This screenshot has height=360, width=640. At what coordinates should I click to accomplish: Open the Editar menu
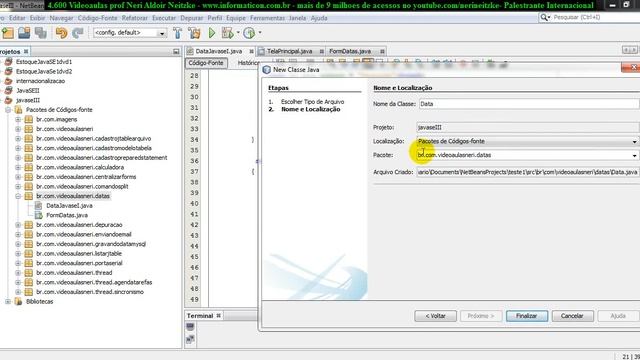(17, 18)
